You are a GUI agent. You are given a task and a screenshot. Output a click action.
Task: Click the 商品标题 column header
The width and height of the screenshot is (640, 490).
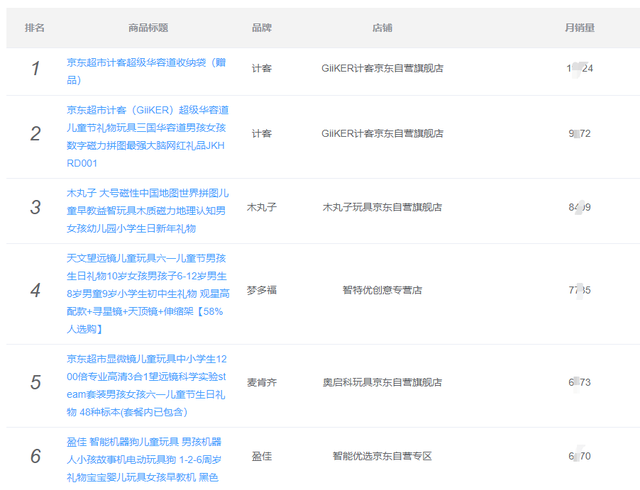click(148, 28)
